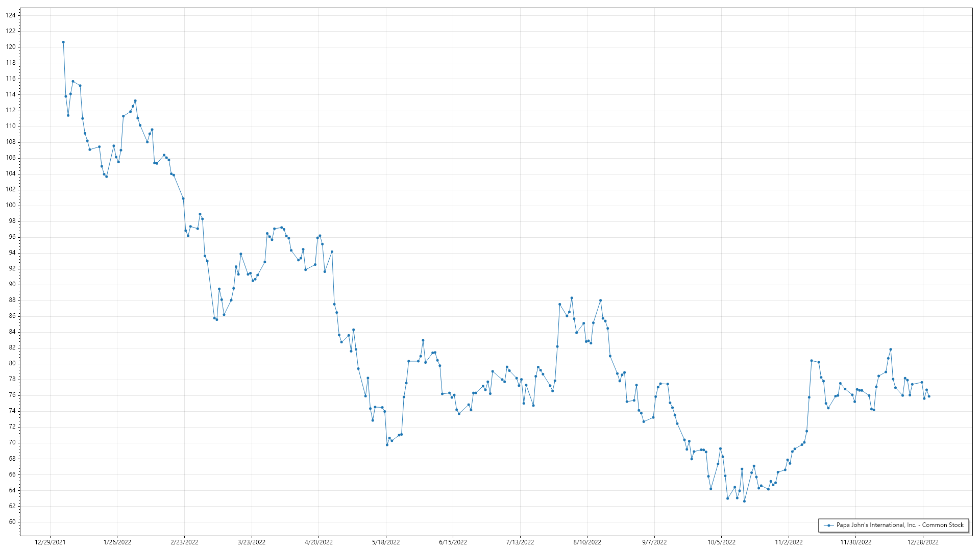Screen dimensions: 980x551
Task: Click the 11/30/2022 x-axis date label
Action: [x=856, y=542]
